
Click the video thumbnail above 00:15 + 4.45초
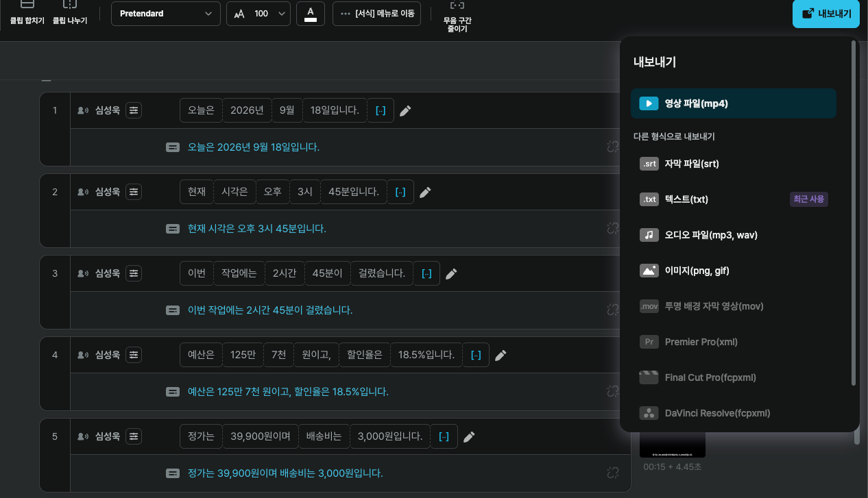(x=673, y=445)
